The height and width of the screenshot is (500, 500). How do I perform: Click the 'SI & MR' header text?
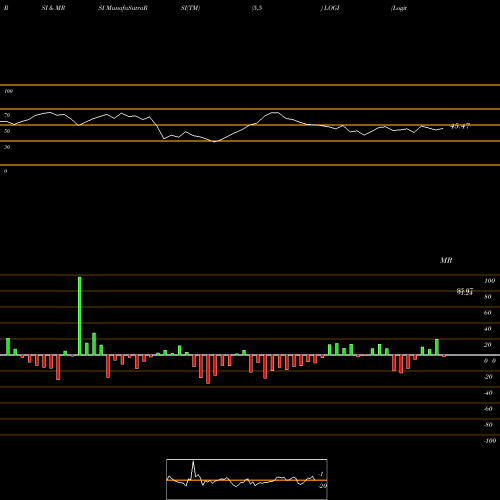(53, 8)
